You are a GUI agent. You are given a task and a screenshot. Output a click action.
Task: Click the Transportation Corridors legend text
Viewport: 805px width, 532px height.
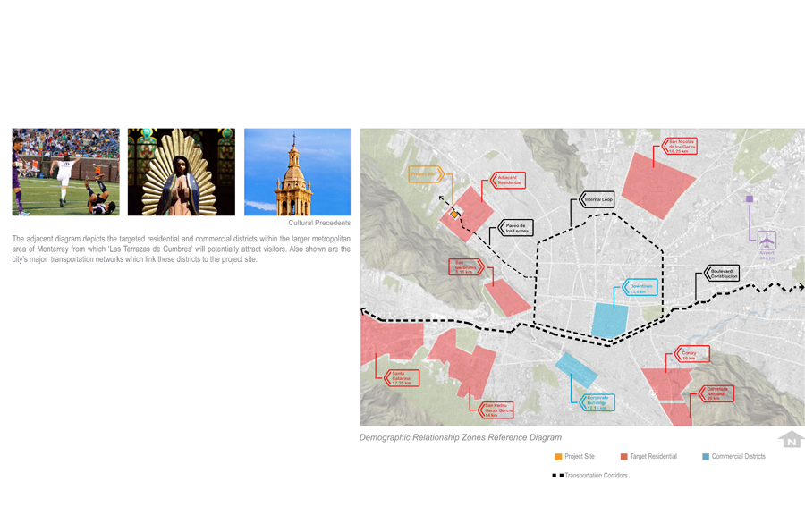click(596, 476)
